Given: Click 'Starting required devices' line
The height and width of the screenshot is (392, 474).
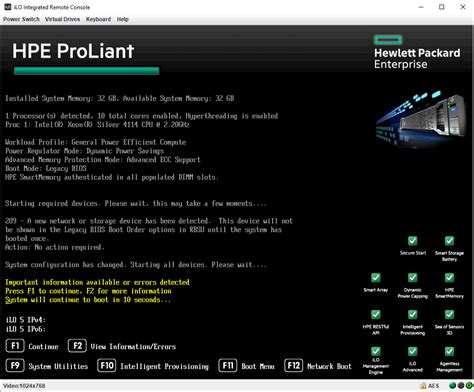Looking at the screenshot, I should pyautogui.click(x=136, y=203).
